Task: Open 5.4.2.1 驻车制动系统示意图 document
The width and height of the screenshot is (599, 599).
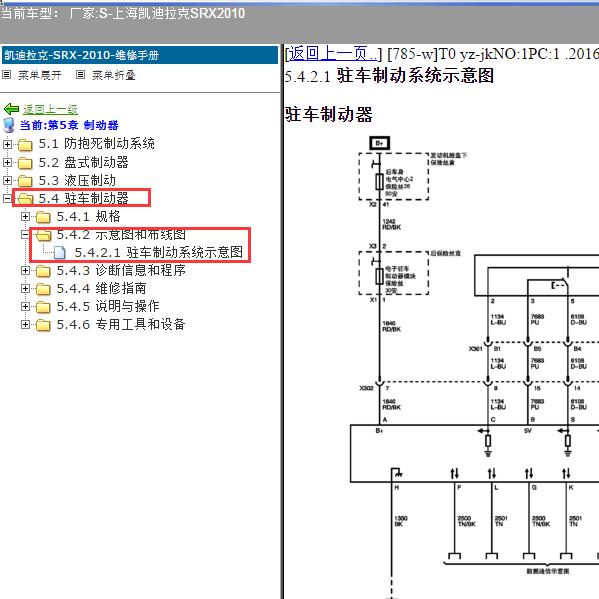Action: click(159, 253)
